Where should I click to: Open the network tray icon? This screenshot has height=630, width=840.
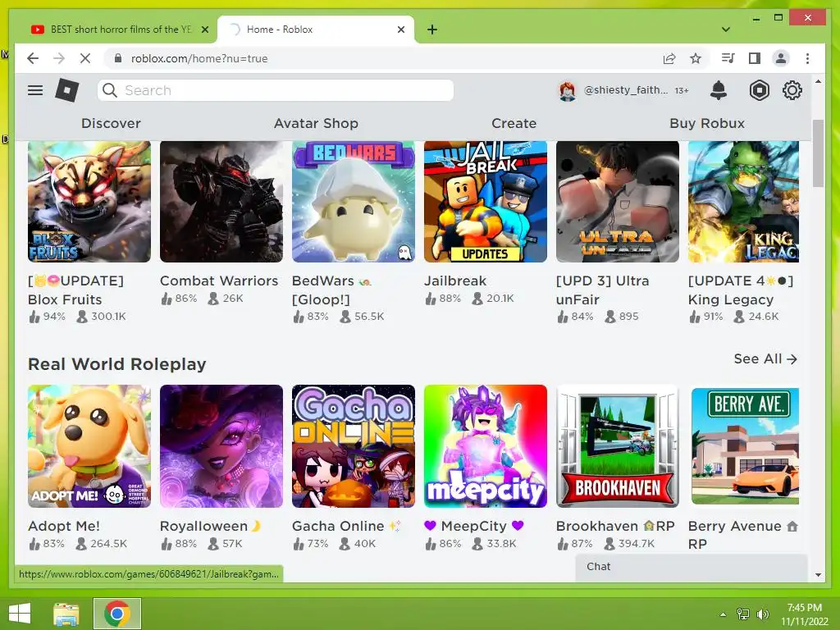[743, 614]
